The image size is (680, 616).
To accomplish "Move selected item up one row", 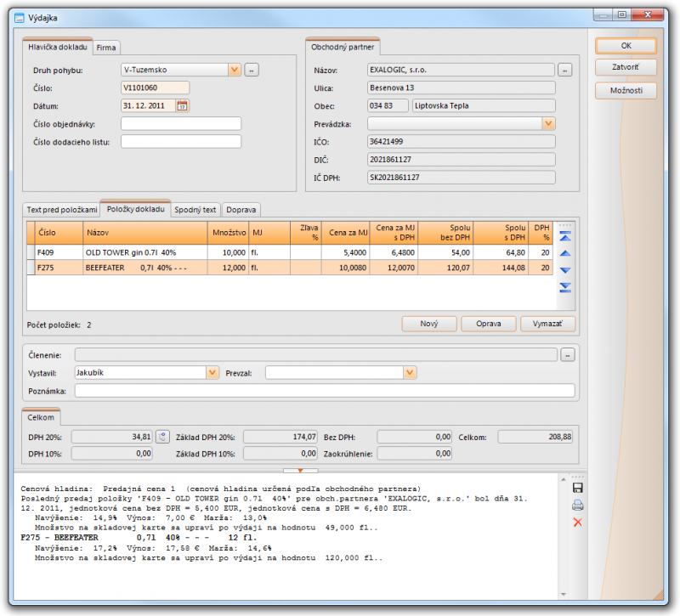I will [565, 253].
